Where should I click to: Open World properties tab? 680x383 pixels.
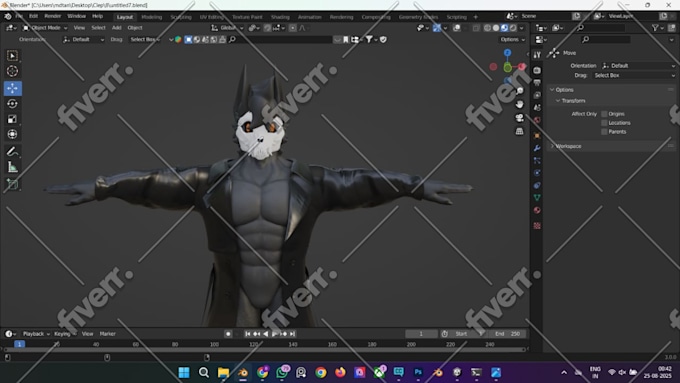(x=537, y=120)
